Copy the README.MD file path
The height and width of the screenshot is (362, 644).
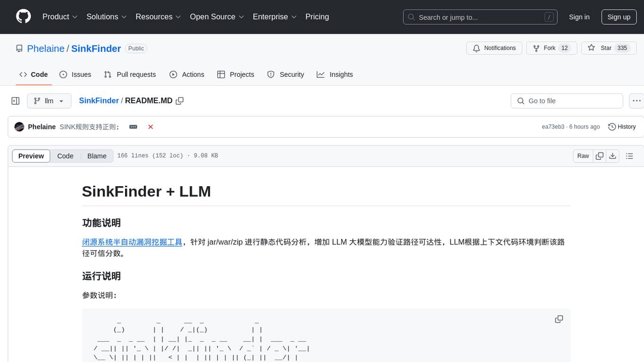179,101
